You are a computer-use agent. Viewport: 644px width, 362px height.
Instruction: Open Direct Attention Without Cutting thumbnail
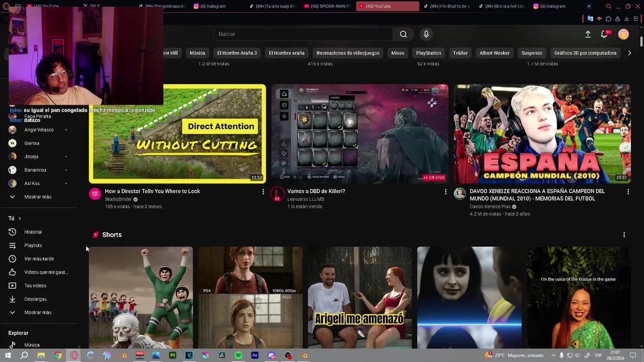(x=177, y=133)
